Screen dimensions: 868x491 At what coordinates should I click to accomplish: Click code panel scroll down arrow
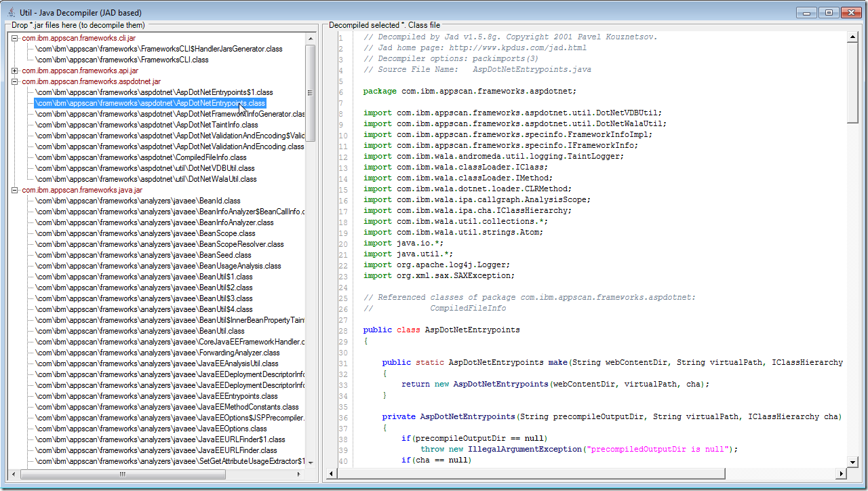pyautogui.click(x=853, y=463)
